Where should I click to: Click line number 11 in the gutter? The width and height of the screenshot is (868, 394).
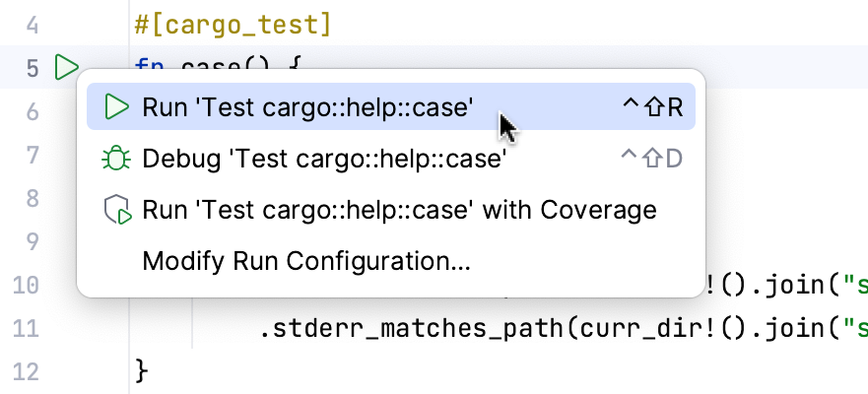click(26, 328)
